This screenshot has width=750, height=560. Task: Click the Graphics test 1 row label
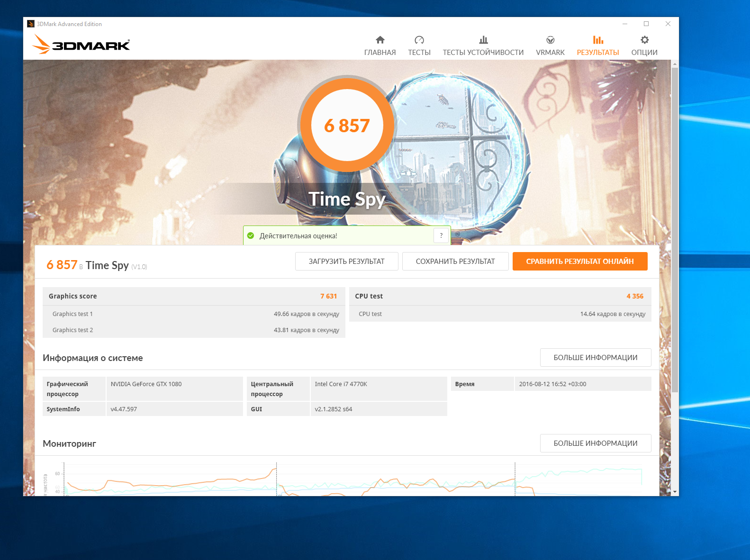pos(72,314)
